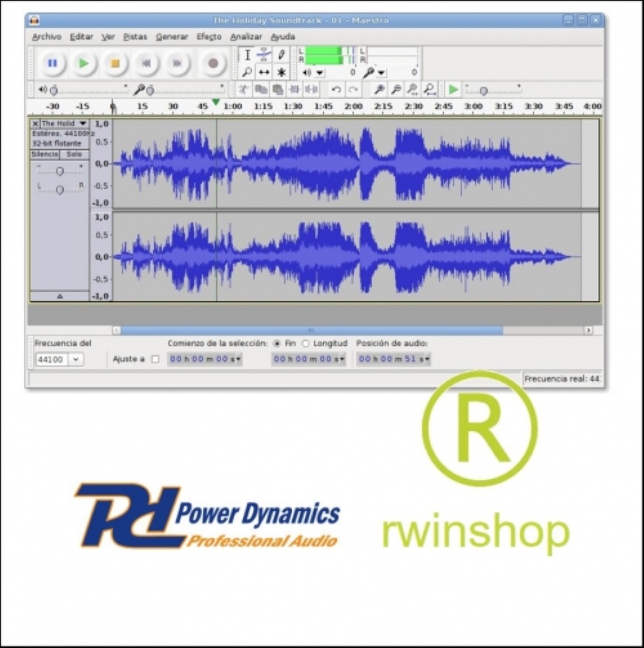Pause playback with the Pause button

[x=52, y=63]
